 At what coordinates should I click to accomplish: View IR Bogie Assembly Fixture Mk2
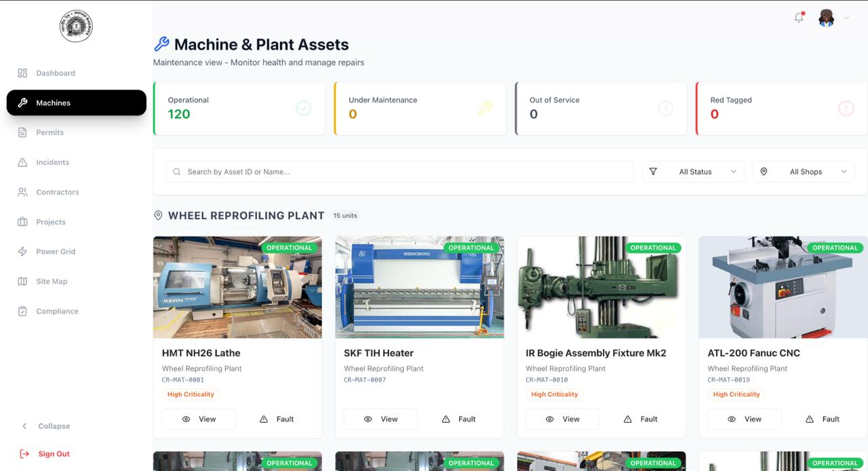[x=562, y=419]
